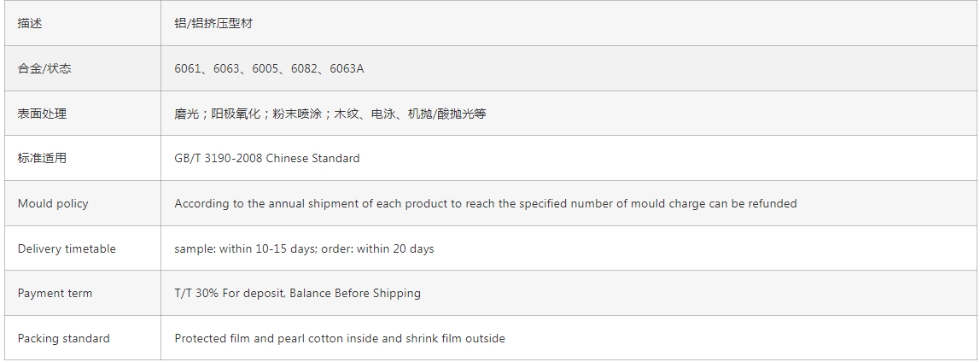Click the 合金/状态 row label
The image size is (980, 362).
[x=44, y=68]
